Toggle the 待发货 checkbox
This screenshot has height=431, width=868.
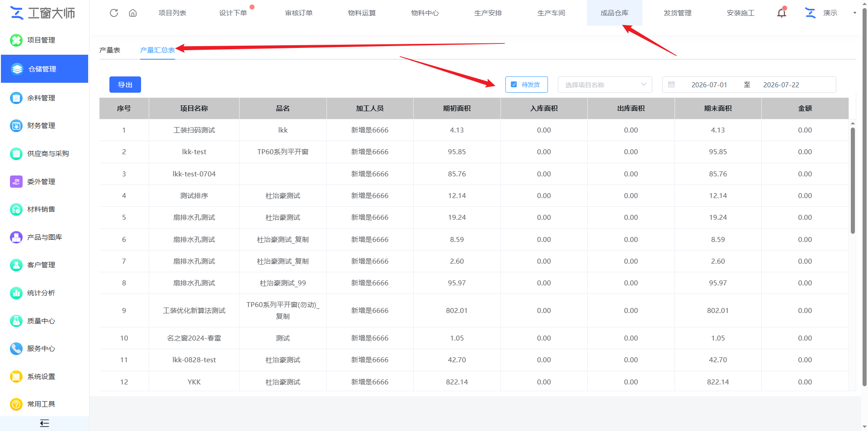(x=514, y=85)
